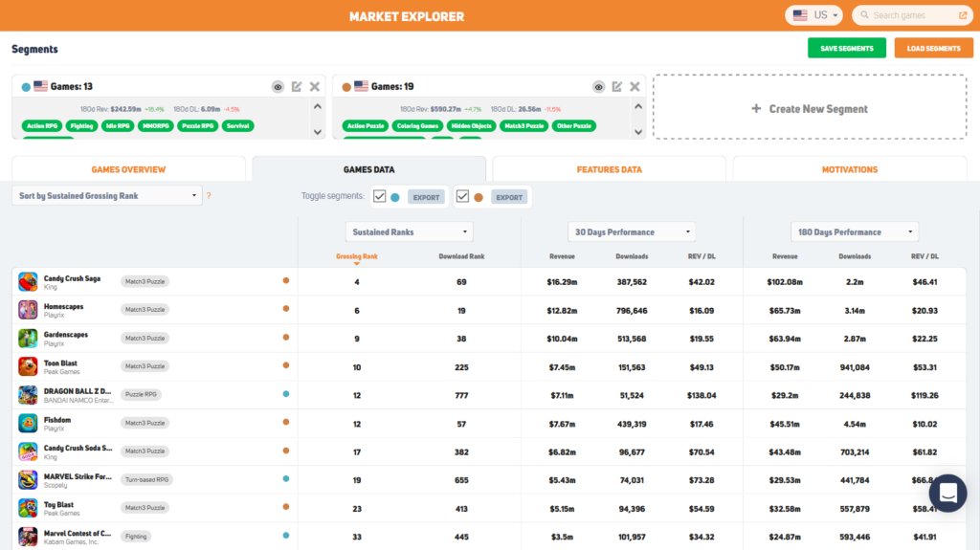Open the Sustained Ranks dropdown

[409, 231]
